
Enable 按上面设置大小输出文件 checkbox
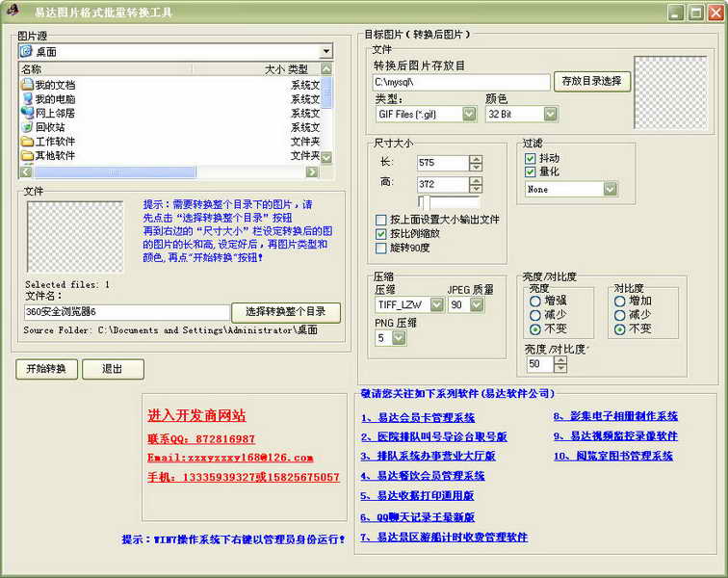point(380,220)
